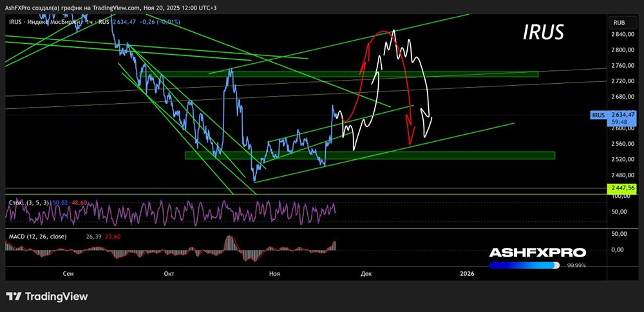
Task: Click the 100,00 stochastic scale label
Action: [x=620, y=197]
